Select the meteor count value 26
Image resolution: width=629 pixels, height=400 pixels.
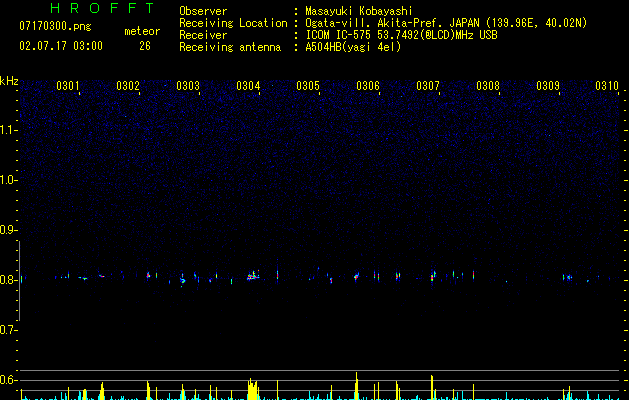145,46
